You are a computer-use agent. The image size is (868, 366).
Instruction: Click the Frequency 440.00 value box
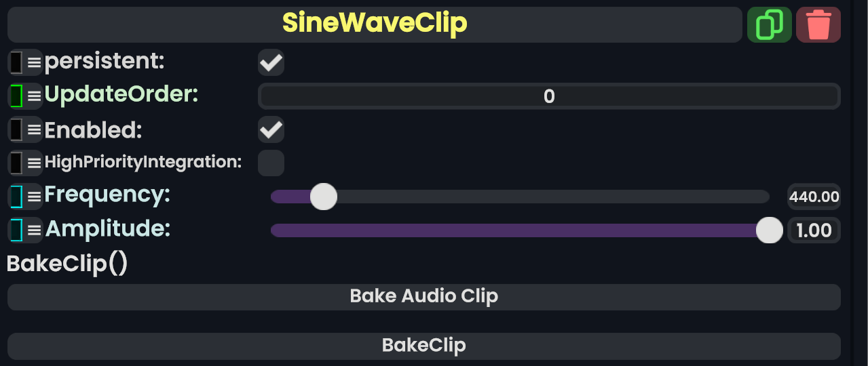point(814,197)
